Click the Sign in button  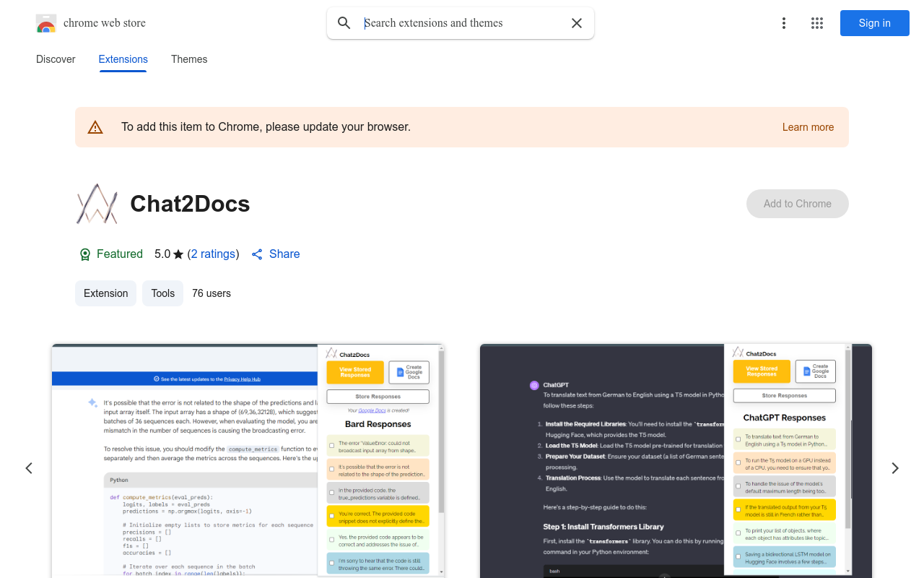tap(875, 23)
